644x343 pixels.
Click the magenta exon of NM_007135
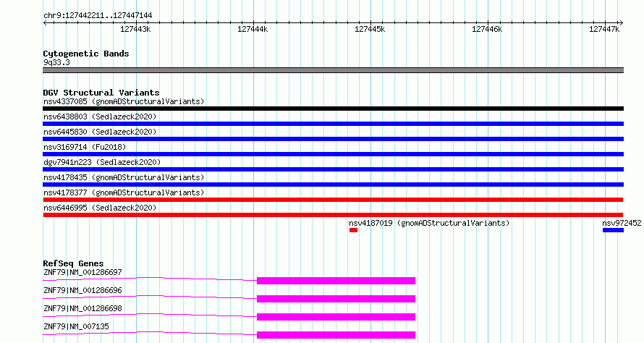(336, 335)
